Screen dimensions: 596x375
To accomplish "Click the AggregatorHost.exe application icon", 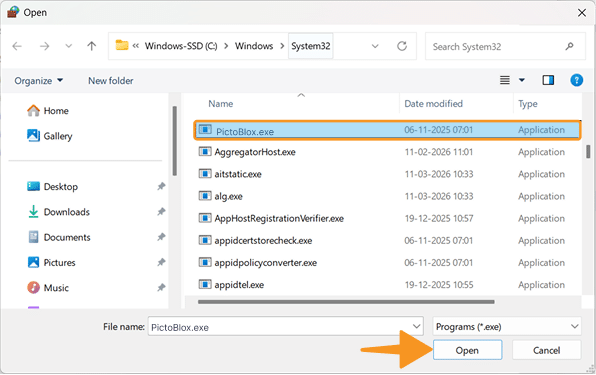I will click(x=205, y=152).
